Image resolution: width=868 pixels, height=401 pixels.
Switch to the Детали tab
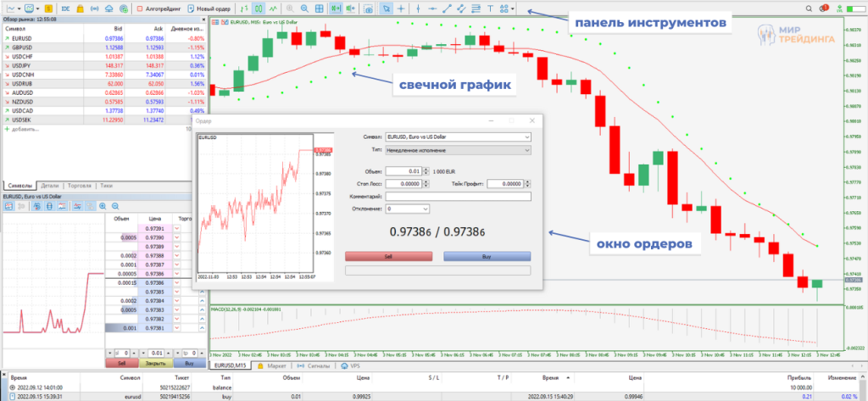click(x=50, y=184)
